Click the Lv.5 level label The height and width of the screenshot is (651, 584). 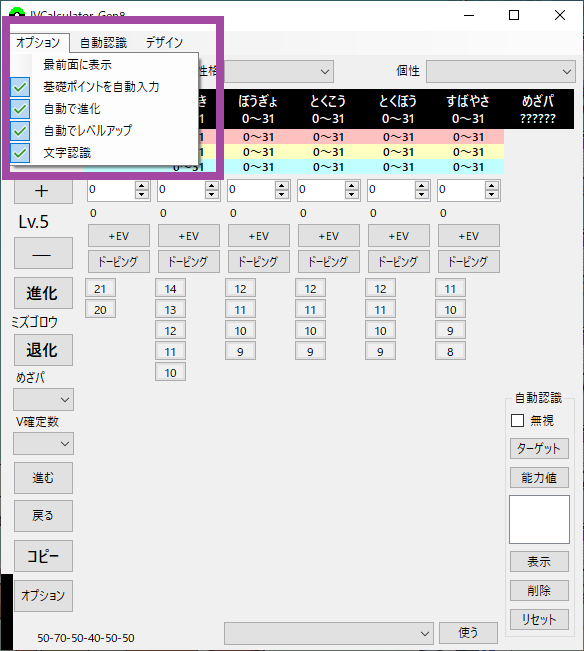click(x=34, y=222)
